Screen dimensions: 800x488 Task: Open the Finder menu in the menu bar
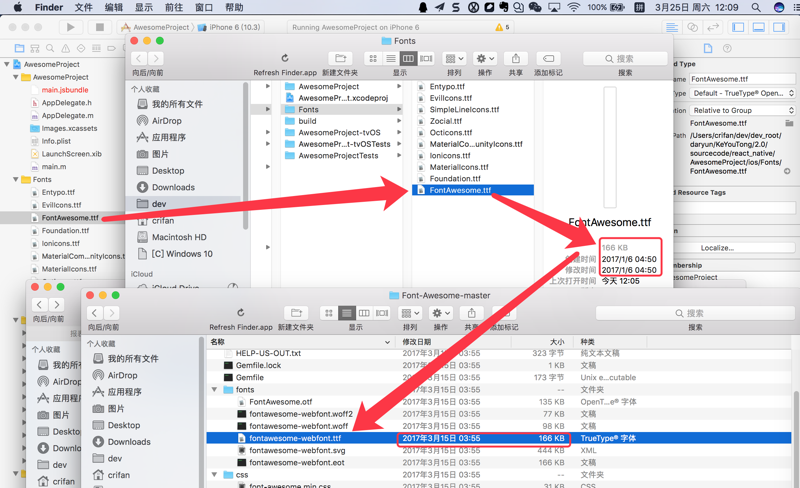[49, 7]
